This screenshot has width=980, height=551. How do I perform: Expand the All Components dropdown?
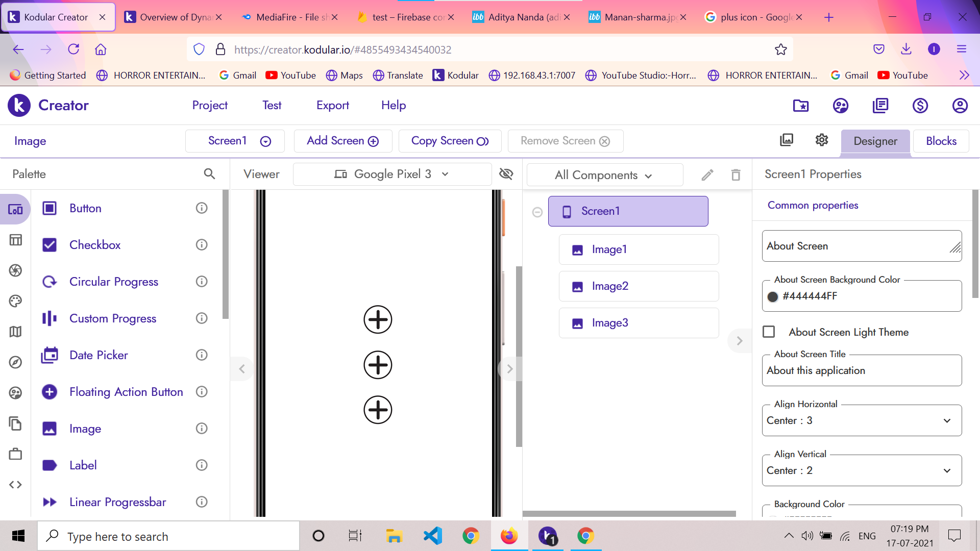[604, 175]
